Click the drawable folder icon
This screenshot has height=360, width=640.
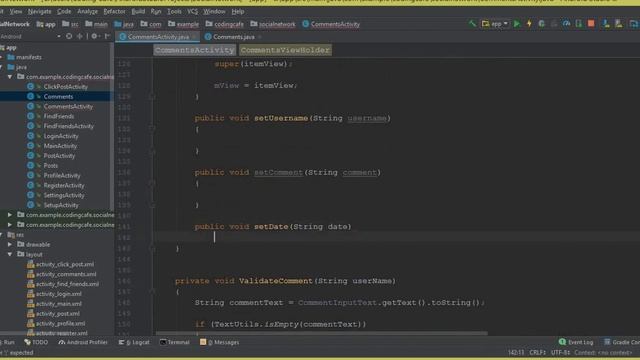21,244
